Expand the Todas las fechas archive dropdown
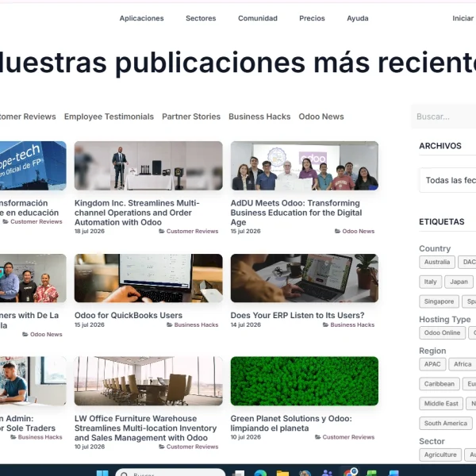The image size is (476, 476). (447, 180)
